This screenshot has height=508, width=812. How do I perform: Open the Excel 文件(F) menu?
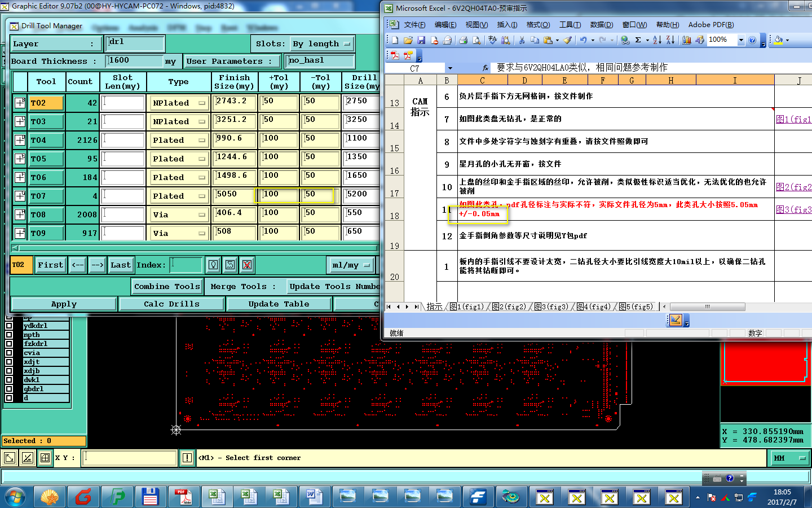coord(414,25)
